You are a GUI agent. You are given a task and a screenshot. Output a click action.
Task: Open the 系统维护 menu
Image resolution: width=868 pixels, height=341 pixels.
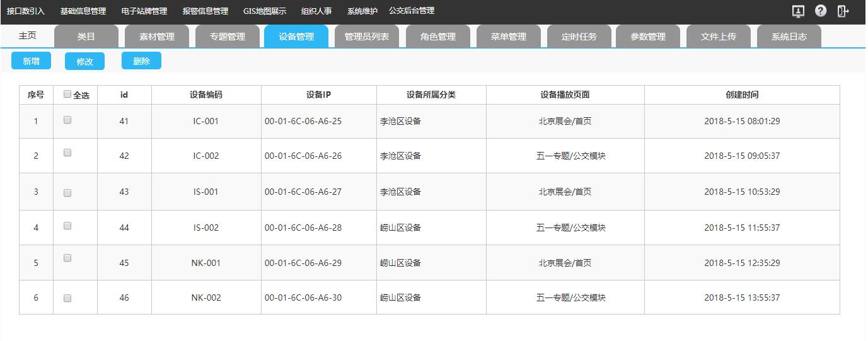[362, 11]
